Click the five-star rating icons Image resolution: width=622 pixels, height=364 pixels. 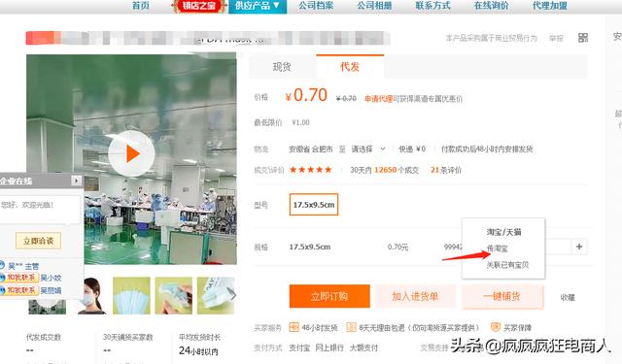pos(311,170)
